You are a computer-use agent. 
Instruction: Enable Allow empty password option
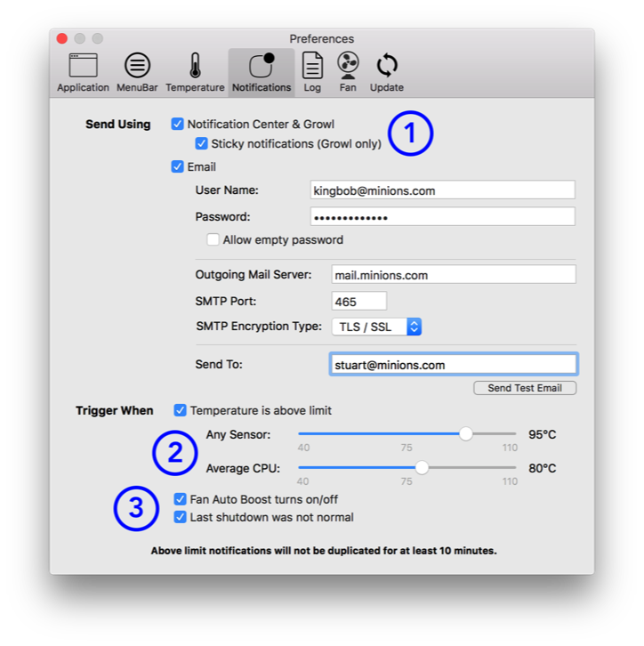[x=213, y=239]
